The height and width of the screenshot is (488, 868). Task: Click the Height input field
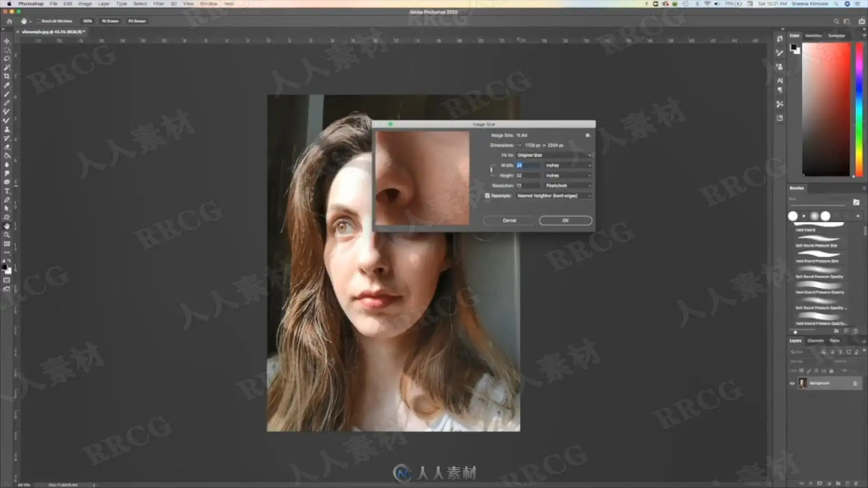pos(527,175)
